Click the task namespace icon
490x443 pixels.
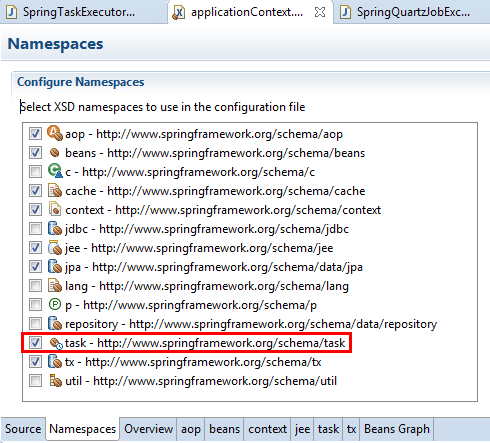[55, 343]
